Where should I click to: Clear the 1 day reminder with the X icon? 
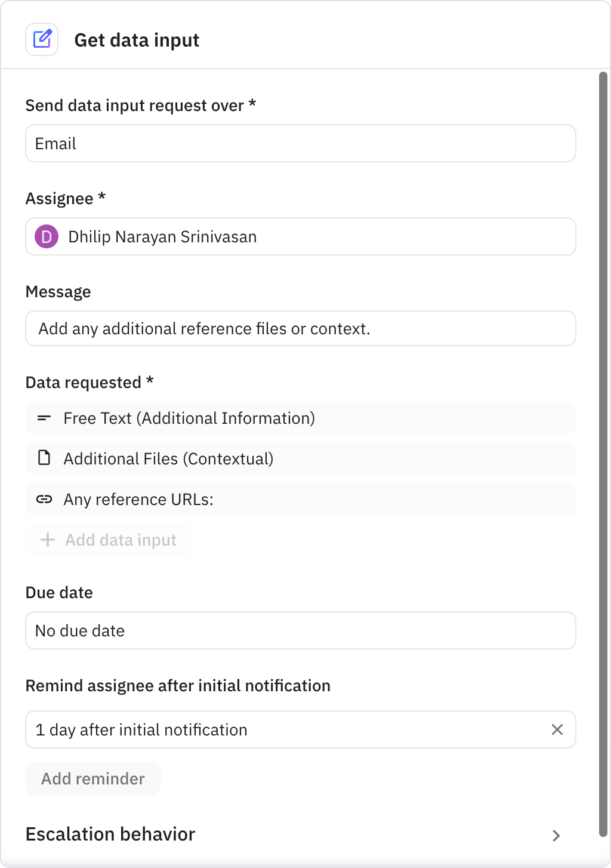[x=557, y=729]
